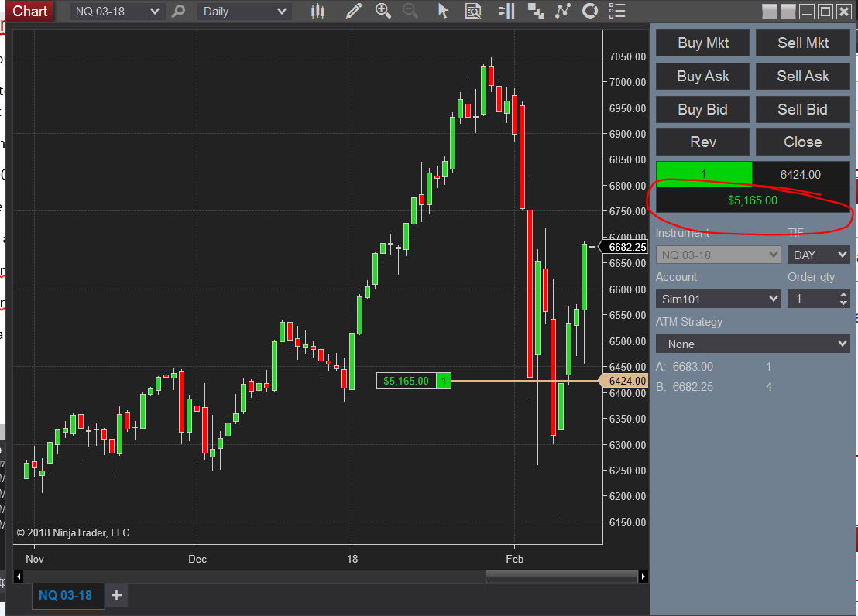Screen dimensions: 858x616
Task: Open the bar type candlestick icon
Action: [x=318, y=11]
